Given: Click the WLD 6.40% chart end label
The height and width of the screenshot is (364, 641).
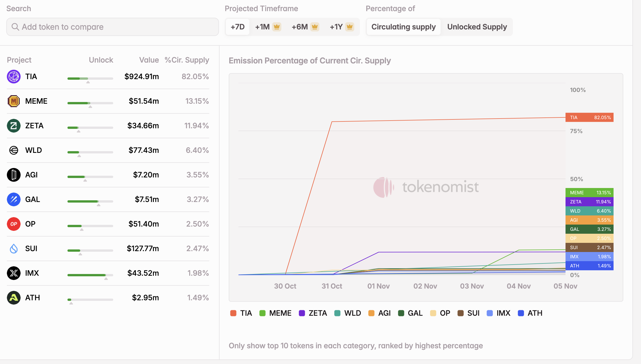Looking at the screenshot, I should point(590,211).
